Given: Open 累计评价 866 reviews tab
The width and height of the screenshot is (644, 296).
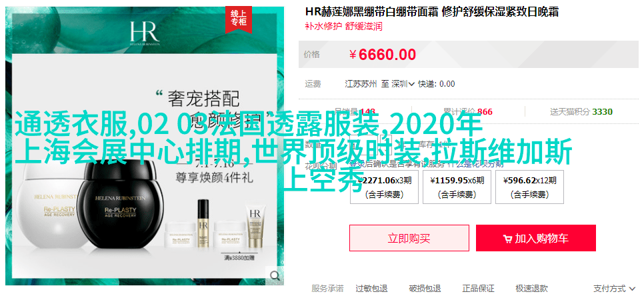Looking at the screenshot, I should tap(468, 112).
